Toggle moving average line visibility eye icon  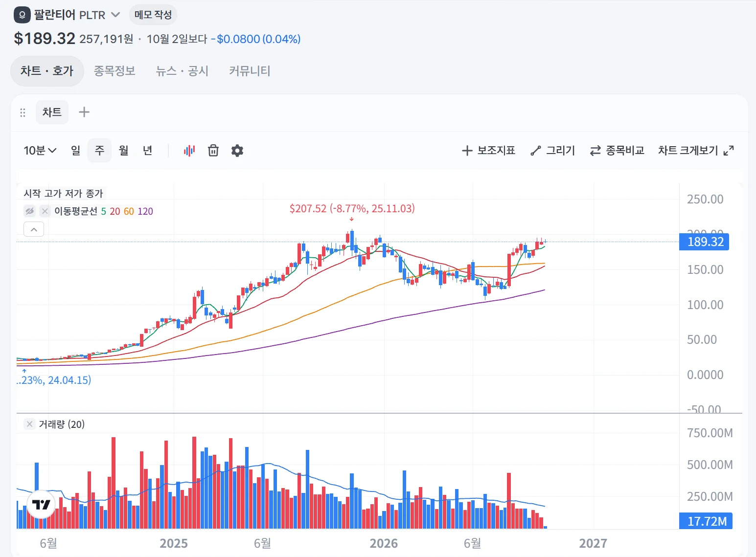point(30,211)
